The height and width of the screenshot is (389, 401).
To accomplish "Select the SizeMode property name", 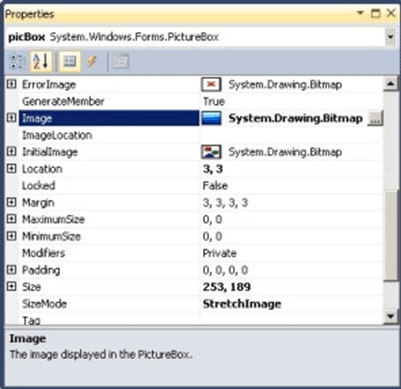I will tap(44, 304).
